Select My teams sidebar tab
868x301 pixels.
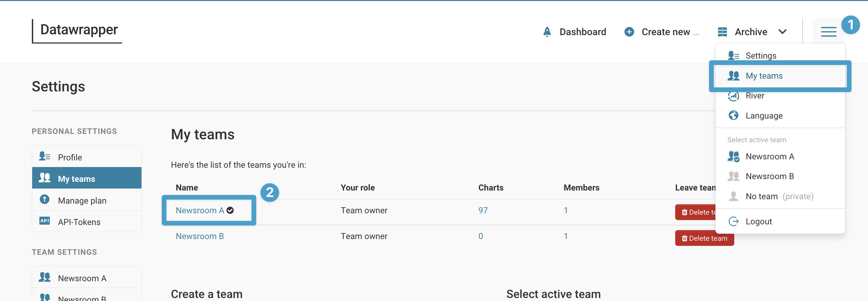click(x=86, y=178)
